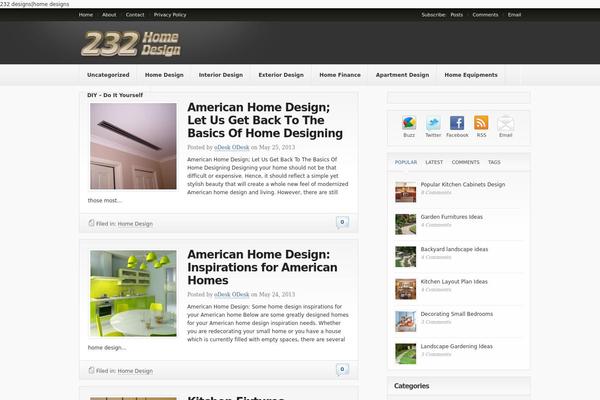Subscribe via Email link in top bar

pos(514,15)
